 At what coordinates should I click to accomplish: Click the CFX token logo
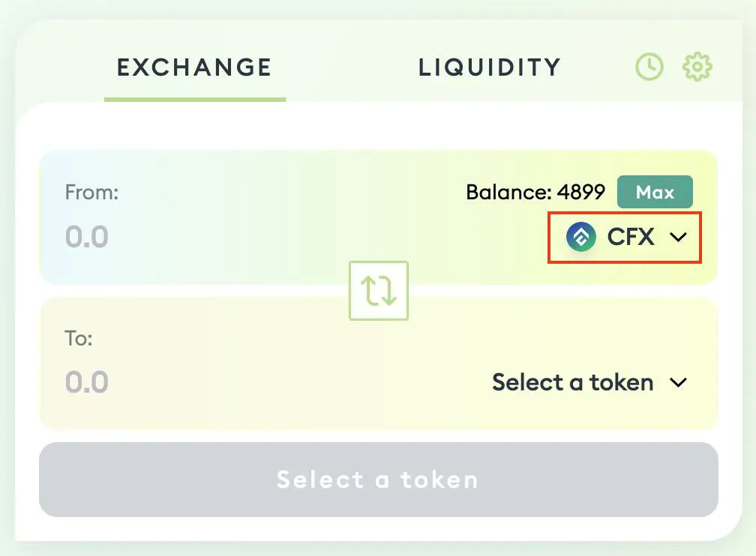(x=581, y=237)
